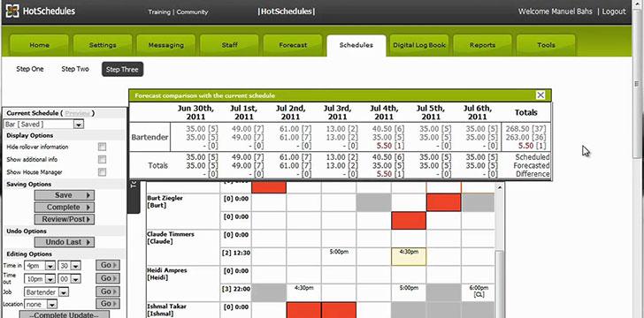Log out via the Logout link
The width and height of the screenshot is (644, 318).
pos(614,11)
